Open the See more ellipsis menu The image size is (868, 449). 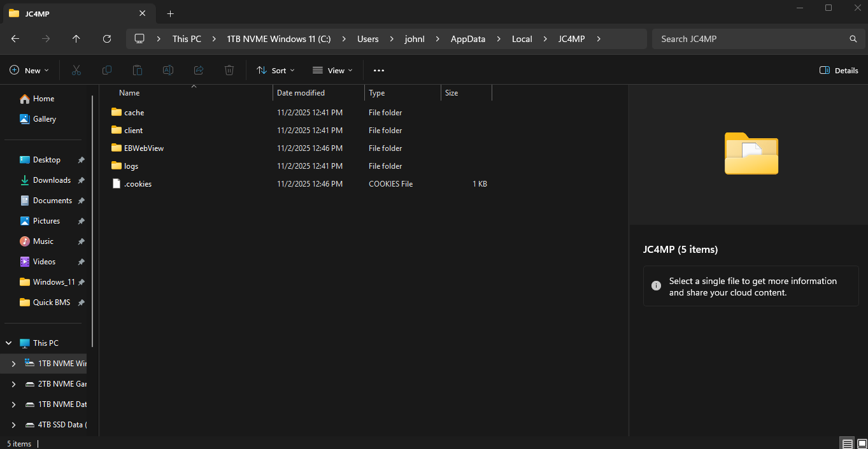pyautogui.click(x=379, y=70)
